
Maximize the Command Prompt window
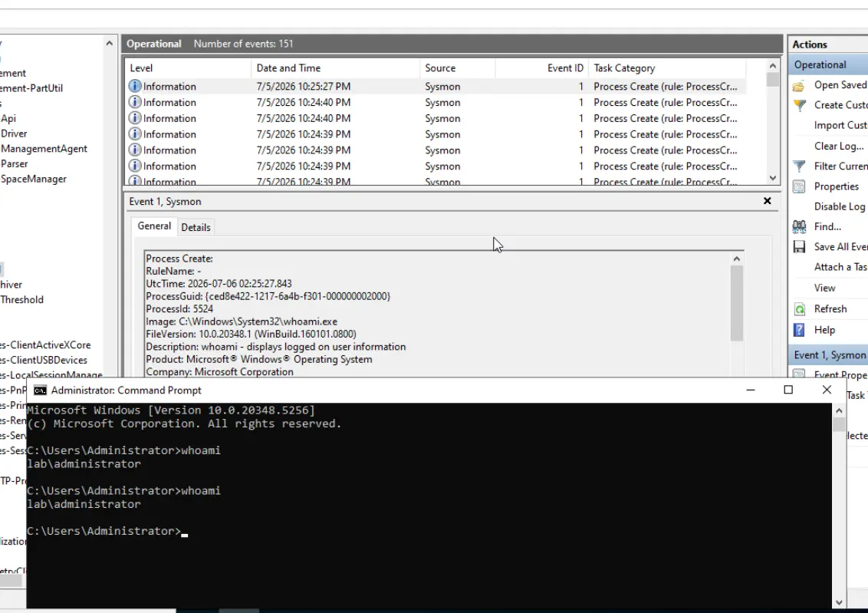pyautogui.click(x=788, y=390)
